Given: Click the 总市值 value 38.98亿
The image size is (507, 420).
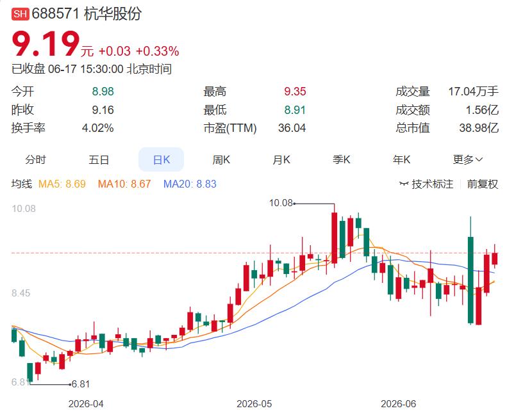Looking at the screenshot, I should tap(479, 128).
